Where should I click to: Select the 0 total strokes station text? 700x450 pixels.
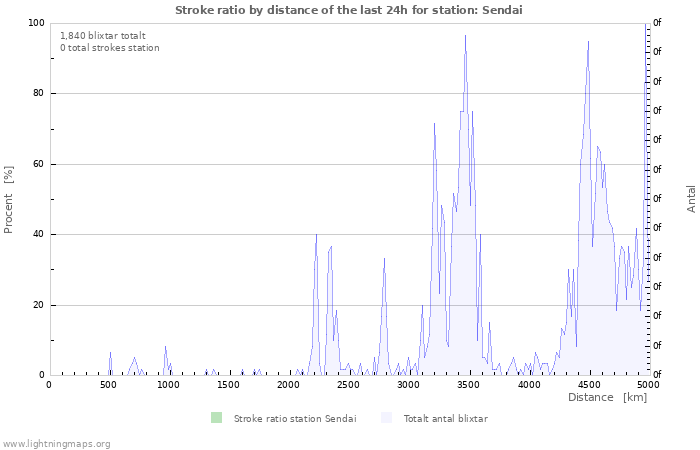(x=109, y=48)
